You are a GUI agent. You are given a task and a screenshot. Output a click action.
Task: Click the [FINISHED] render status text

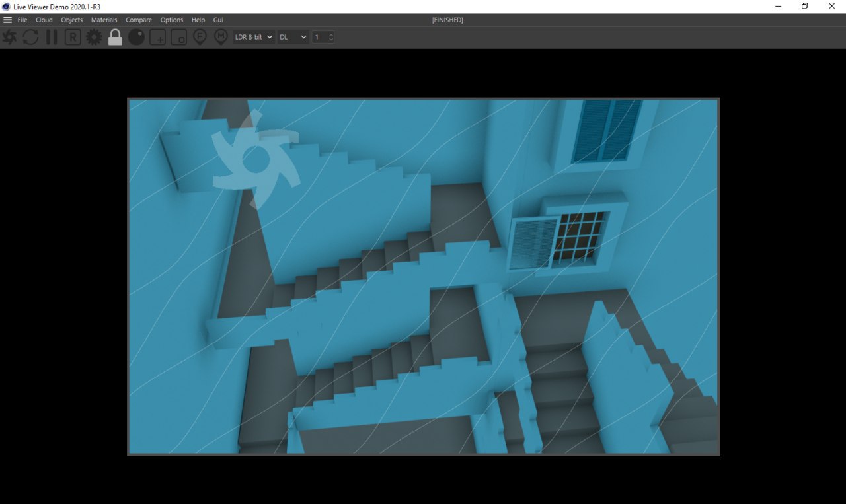tap(447, 20)
